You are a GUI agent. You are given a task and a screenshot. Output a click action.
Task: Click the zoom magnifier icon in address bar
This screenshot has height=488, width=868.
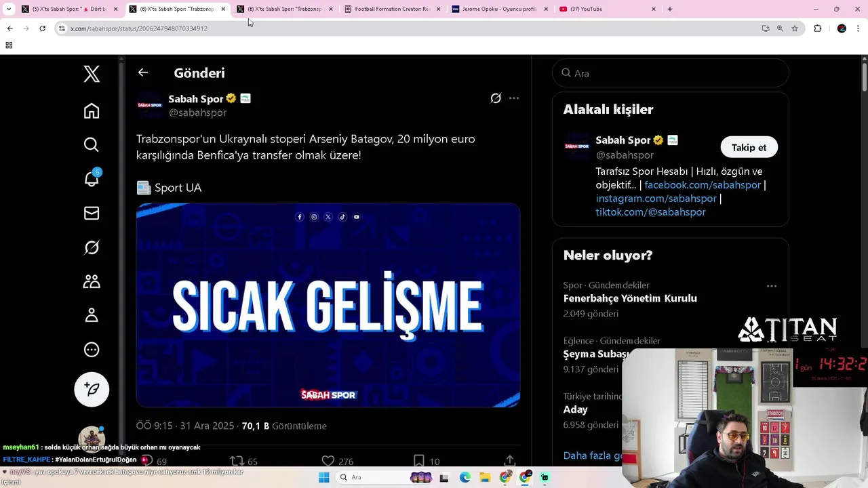coord(780,28)
